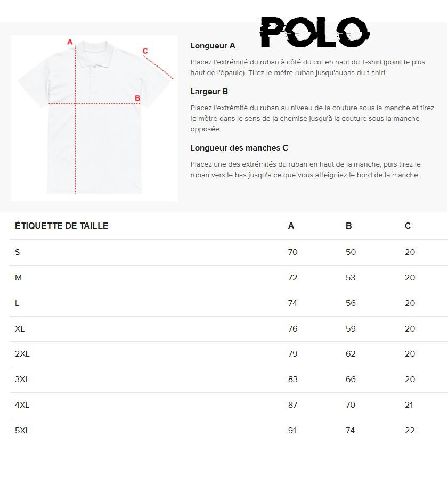448x479 pixels.
Task: Select the XL size row label
Action: (20, 329)
